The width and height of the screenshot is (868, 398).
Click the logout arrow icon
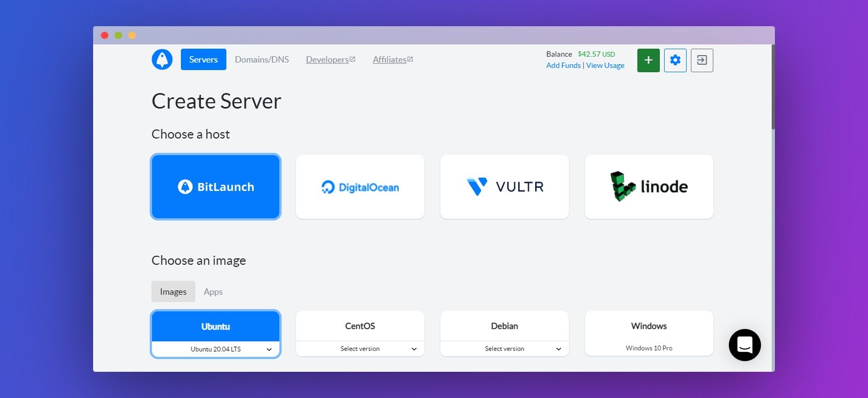[702, 60]
